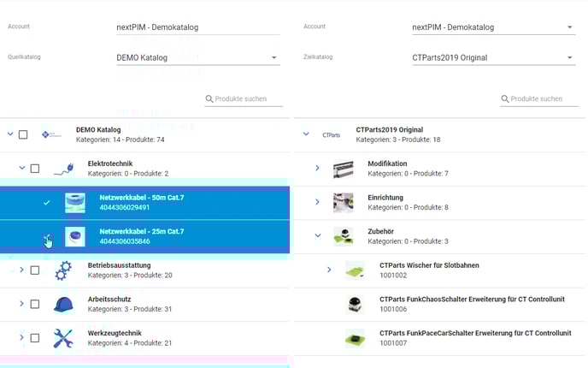The width and height of the screenshot is (588, 368).
Task: Select the Betriebsausstattung category title
Action: coord(120,265)
